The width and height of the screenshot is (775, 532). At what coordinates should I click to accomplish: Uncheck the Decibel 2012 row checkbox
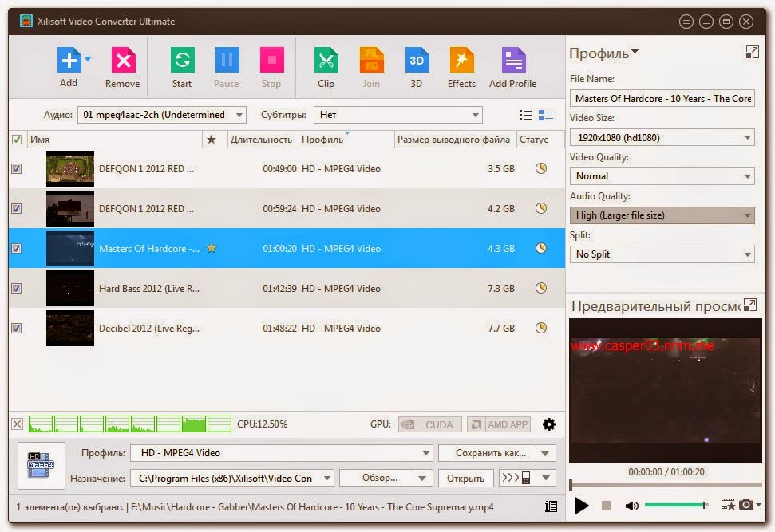(x=16, y=328)
